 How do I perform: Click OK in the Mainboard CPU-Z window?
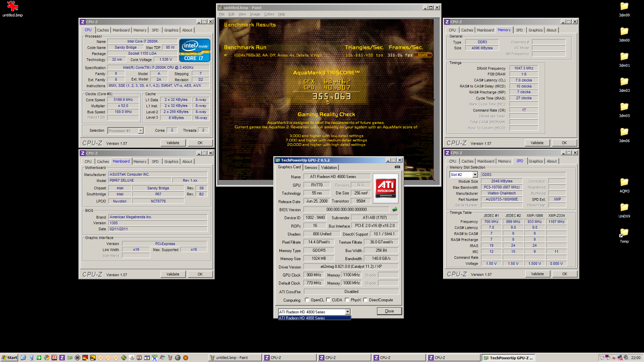(200, 274)
